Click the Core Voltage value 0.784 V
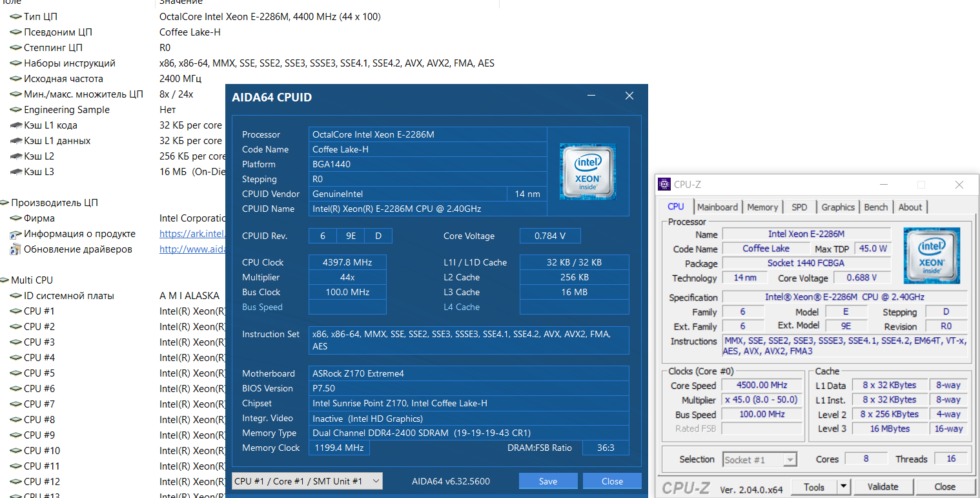Image resolution: width=980 pixels, height=498 pixels. [x=550, y=236]
